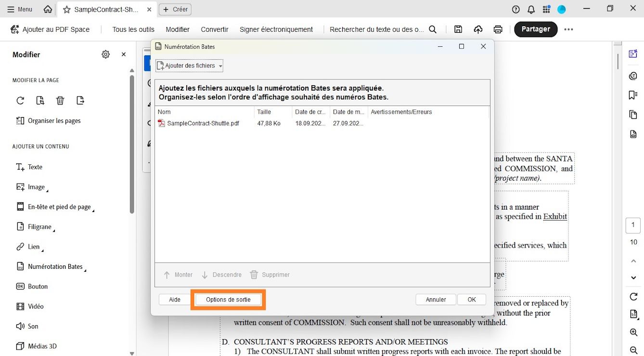Select the Texte tool in the left panel
This screenshot has width=644, height=356.
coord(34,167)
